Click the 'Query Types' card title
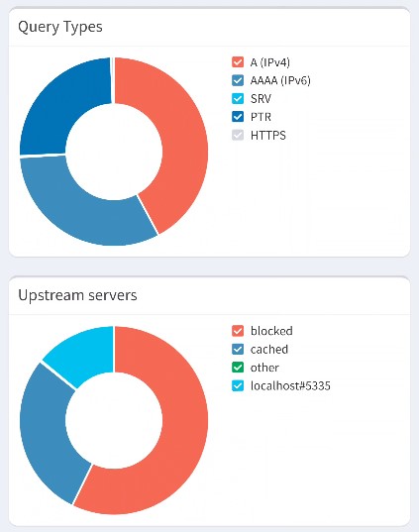This screenshot has width=419, height=532. [x=60, y=27]
